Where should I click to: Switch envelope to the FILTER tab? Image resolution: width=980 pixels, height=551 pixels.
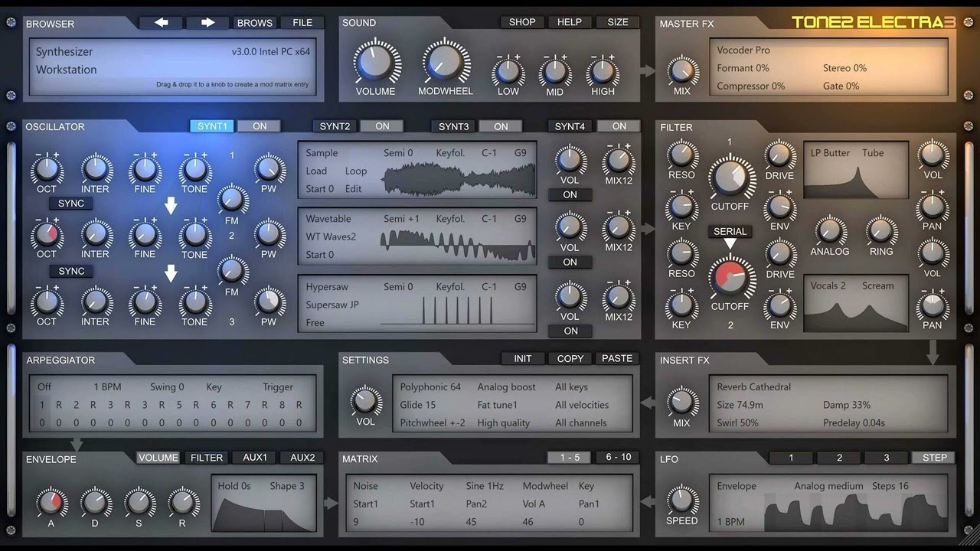207,458
